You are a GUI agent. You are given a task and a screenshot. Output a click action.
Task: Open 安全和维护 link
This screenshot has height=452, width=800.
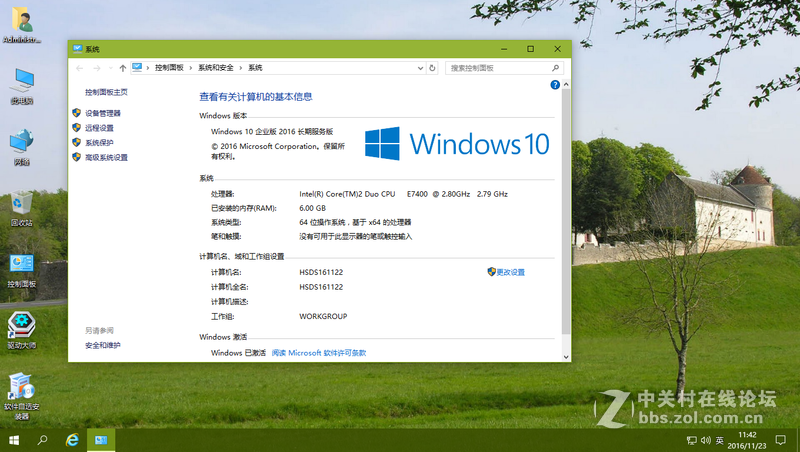point(103,345)
